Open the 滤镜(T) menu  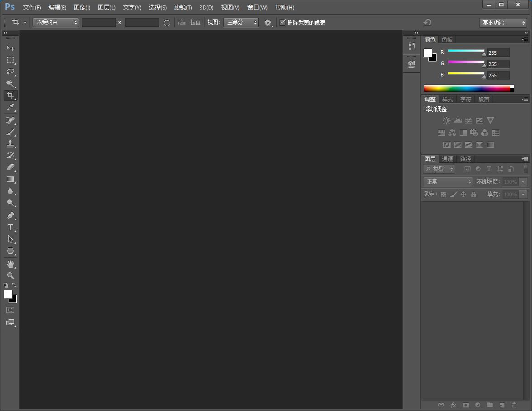click(183, 7)
